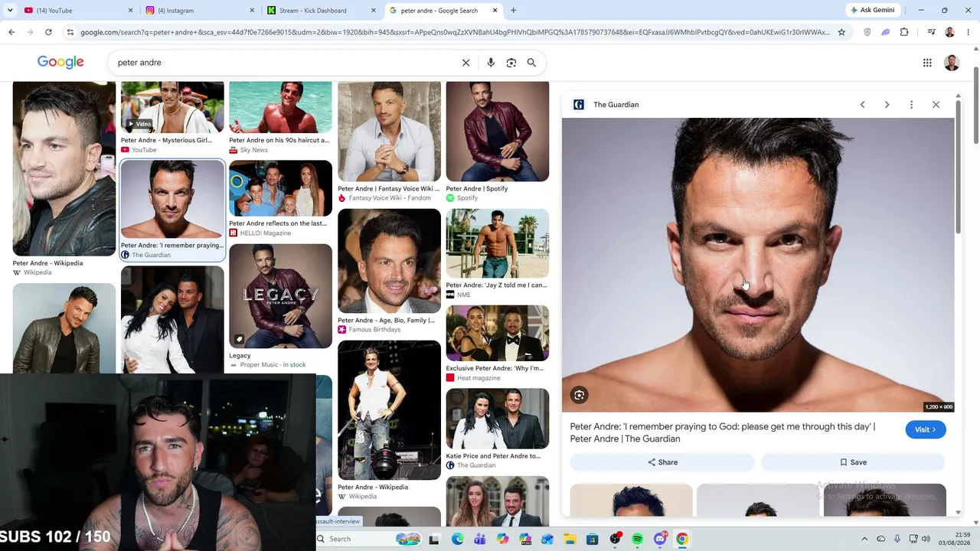
Task: Go back in browser history
Action: coord(11,32)
